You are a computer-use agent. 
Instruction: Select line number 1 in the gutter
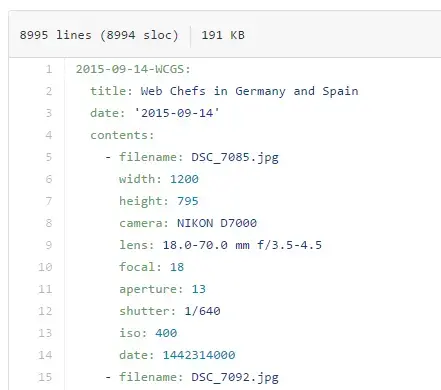pos(49,69)
